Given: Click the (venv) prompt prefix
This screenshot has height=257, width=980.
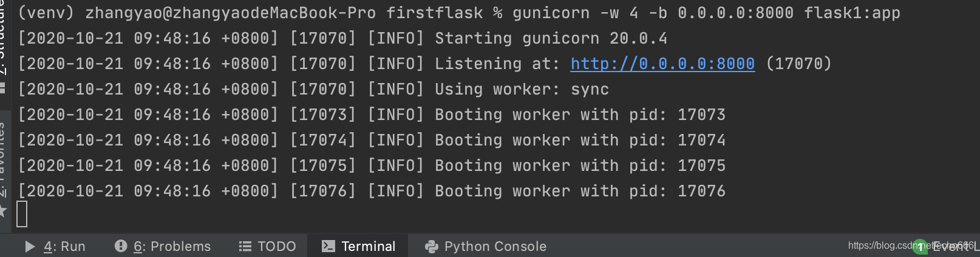Looking at the screenshot, I should pos(46,13).
